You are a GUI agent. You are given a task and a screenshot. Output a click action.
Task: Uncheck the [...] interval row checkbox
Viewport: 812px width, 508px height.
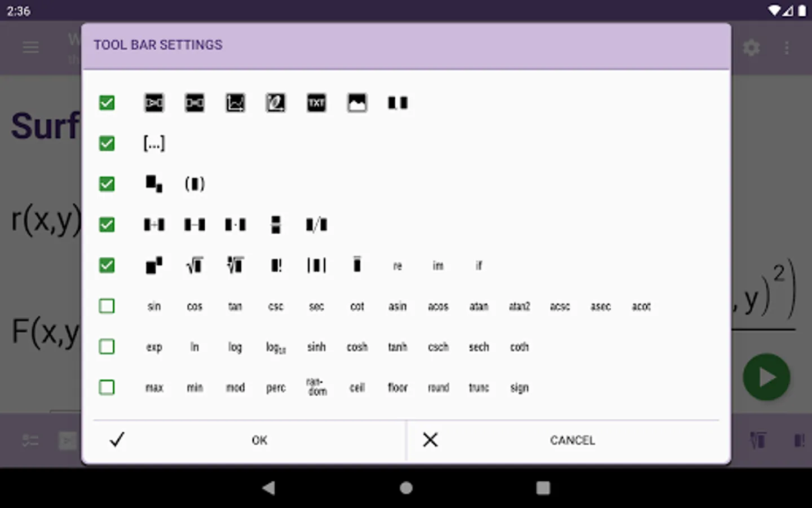coord(107,143)
